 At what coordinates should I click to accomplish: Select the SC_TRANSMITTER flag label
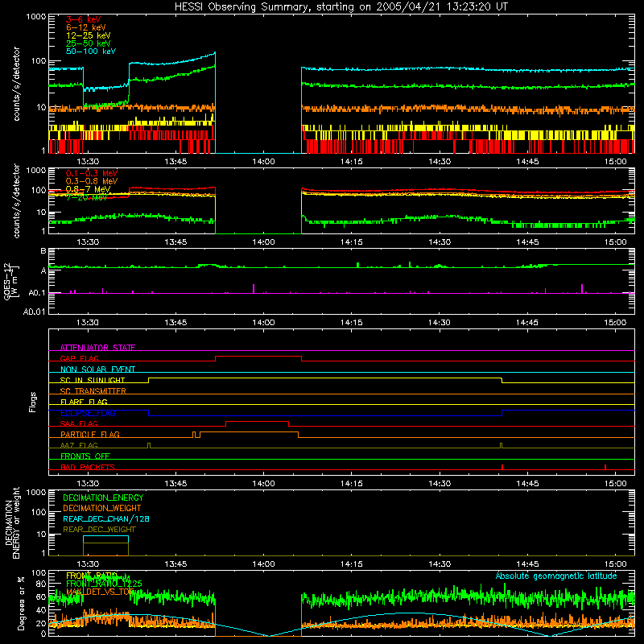93,391
